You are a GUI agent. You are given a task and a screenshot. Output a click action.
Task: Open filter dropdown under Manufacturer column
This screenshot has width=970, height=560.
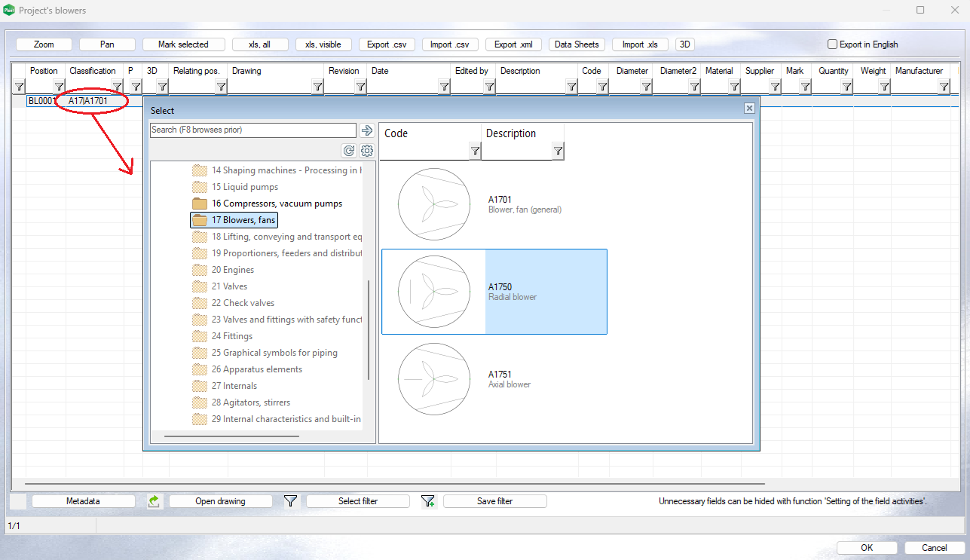(x=944, y=87)
